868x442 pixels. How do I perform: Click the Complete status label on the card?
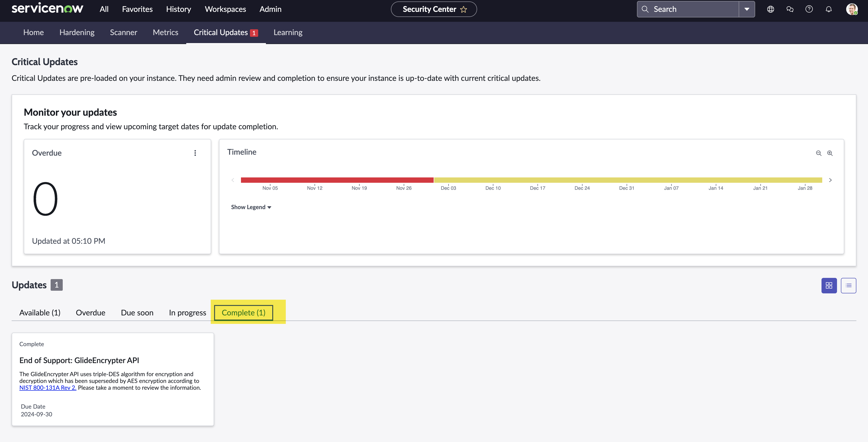pyautogui.click(x=32, y=344)
